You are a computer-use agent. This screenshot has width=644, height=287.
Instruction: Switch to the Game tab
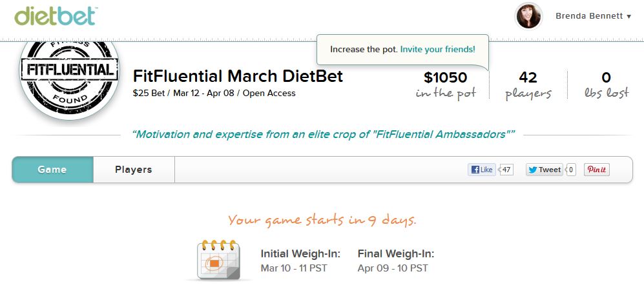click(52, 170)
